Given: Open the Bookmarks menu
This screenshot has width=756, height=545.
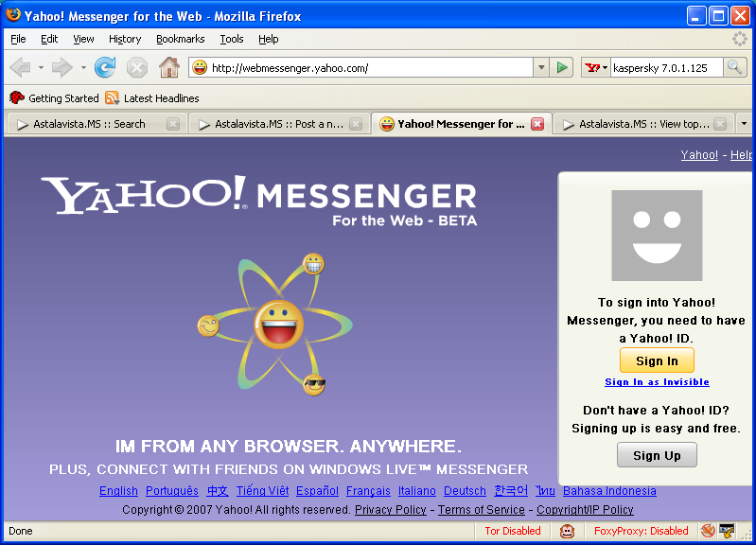Looking at the screenshot, I should (x=181, y=39).
